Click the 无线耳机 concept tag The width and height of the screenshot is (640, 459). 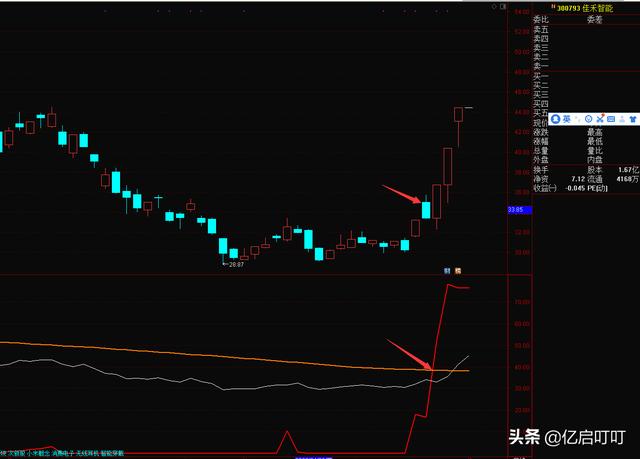87,453
